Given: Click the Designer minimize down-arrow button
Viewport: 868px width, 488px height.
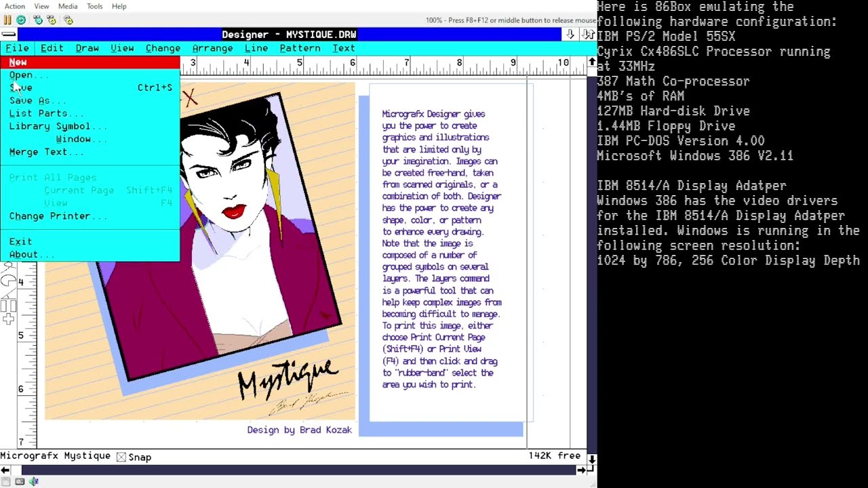Looking at the screenshot, I should tap(570, 35).
